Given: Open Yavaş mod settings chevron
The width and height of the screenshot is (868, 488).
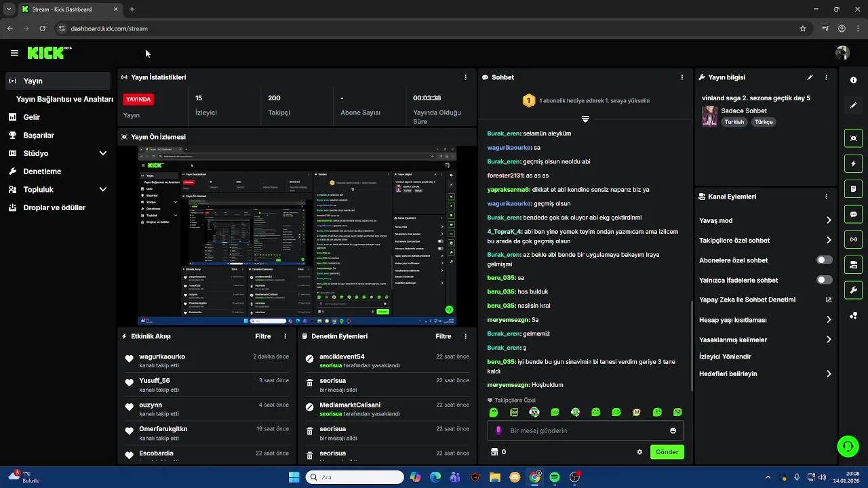Looking at the screenshot, I should [x=829, y=220].
